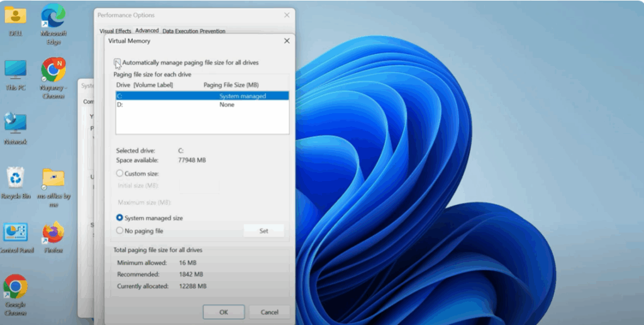Open the ms office by me folder
This screenshot has height=325, width=644.
(x=54, y=187)
